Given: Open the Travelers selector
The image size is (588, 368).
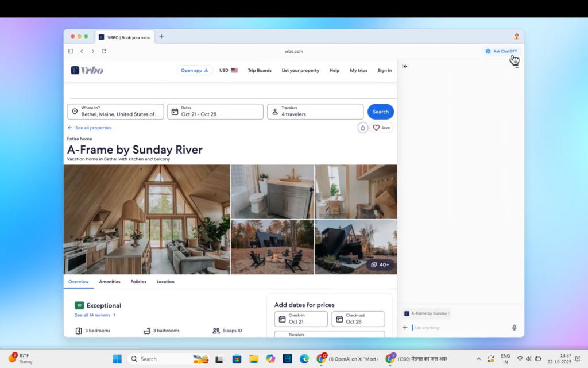Looking at the screenshot, I should (x=315, y=112).
